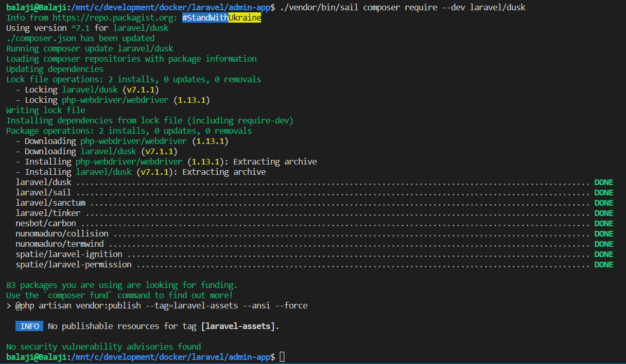Click 'Package operations: 2 installs' line
This screenshot has height=364, width=626.
pyautogui.click(x=129, y=131)
